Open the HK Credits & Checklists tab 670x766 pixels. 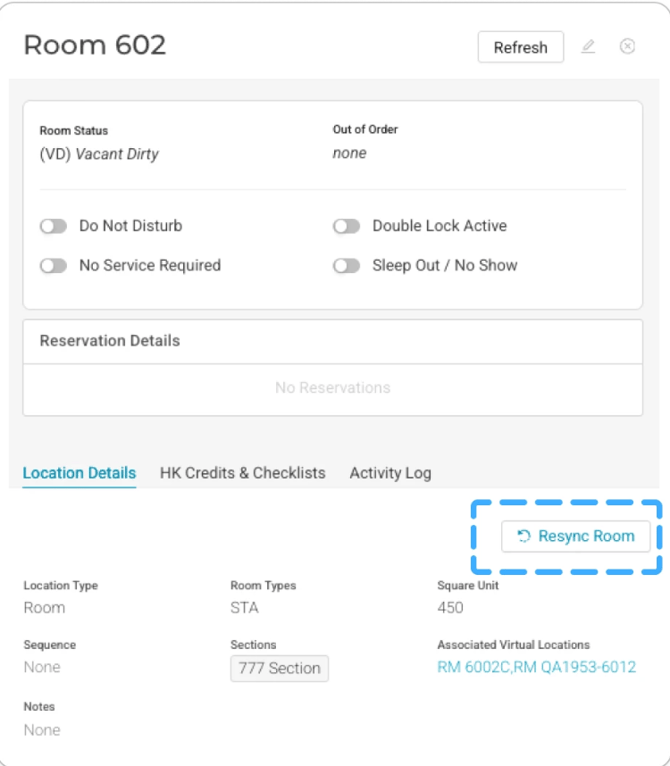click(242, 473)
